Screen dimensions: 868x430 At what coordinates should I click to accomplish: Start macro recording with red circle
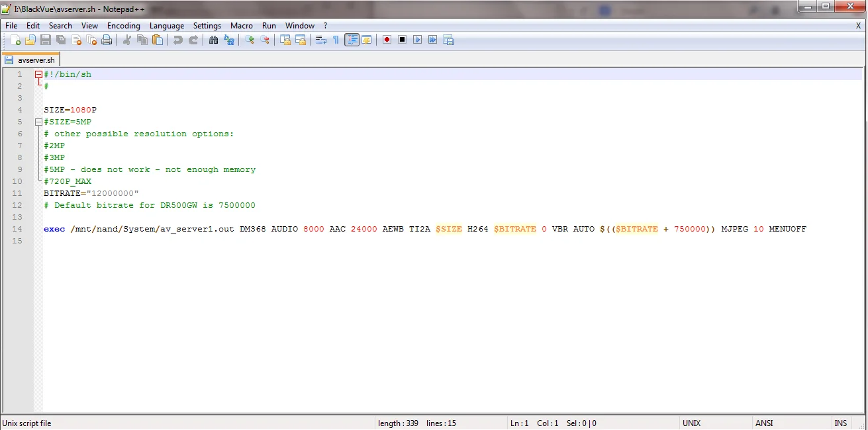click(x=387, y=40)
